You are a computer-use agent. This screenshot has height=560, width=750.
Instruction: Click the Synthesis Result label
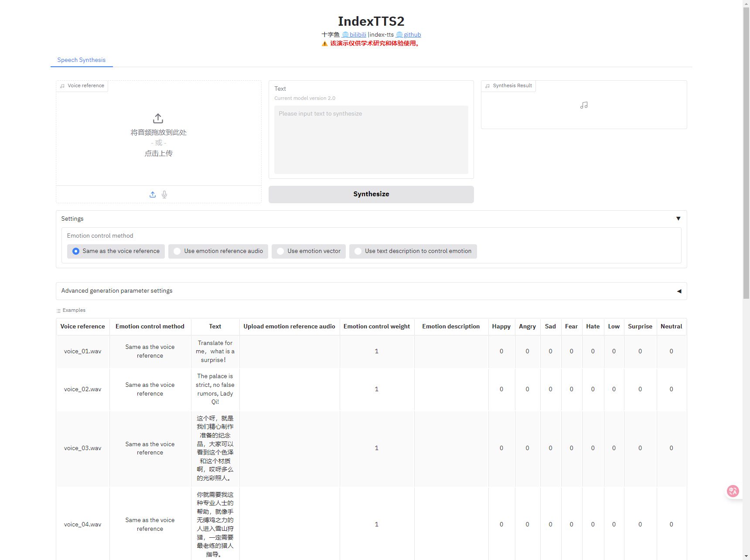tap(508, 86)
